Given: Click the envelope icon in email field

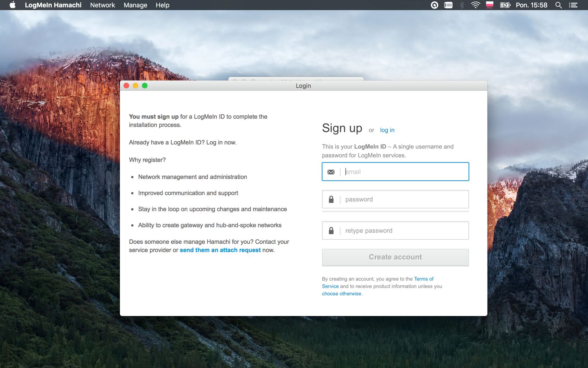Looking at the screenshot, I should 331,172.
